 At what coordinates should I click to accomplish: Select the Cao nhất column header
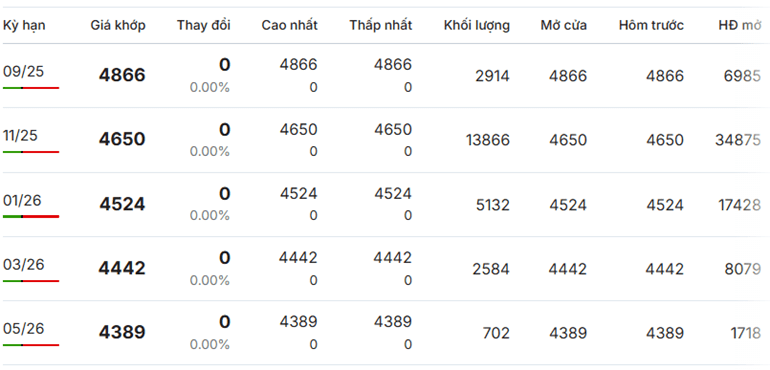pyautogui.click(x=289, y=26)
